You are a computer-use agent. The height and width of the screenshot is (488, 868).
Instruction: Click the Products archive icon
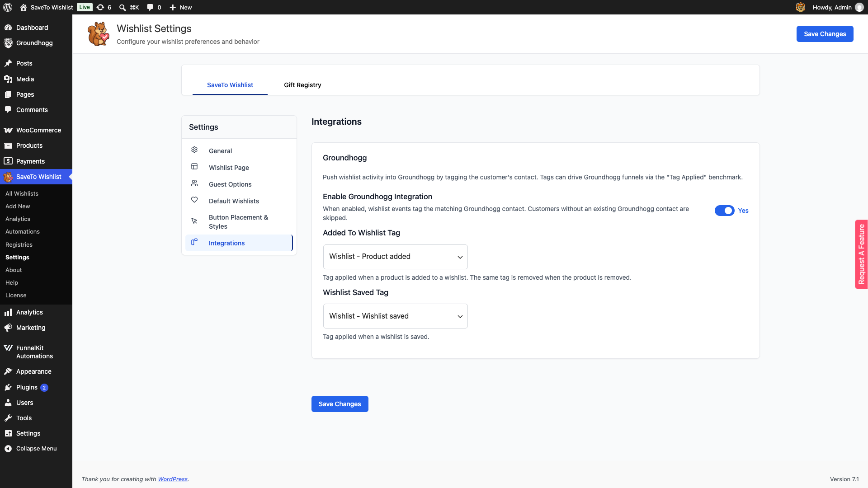tap(8, 145)
